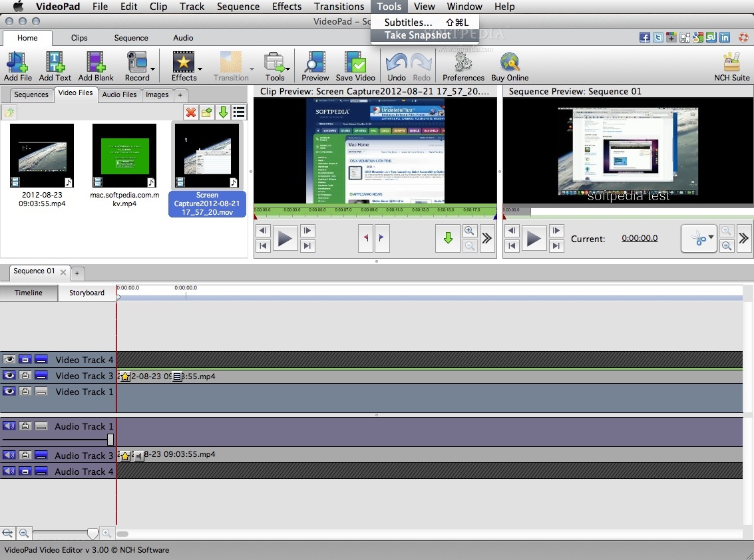Undo the last action
754x560 pixels.
(x=397, y=66)
